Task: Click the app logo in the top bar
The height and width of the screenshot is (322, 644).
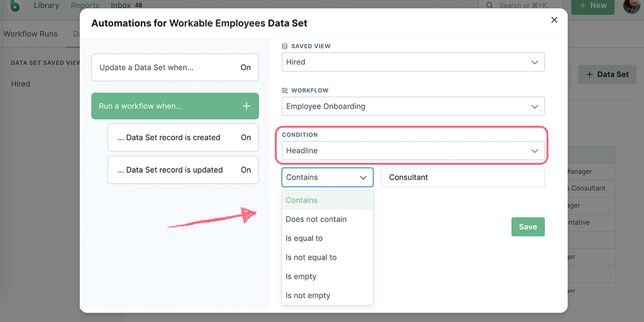Action: click(x=14, y=6)
